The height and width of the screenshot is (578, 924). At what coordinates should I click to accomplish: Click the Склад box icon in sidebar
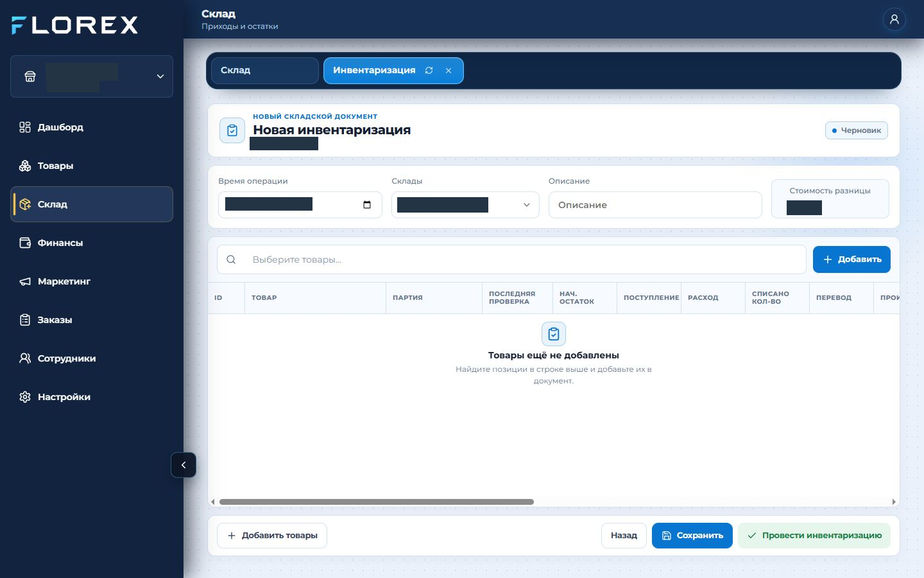coord(25,204)
